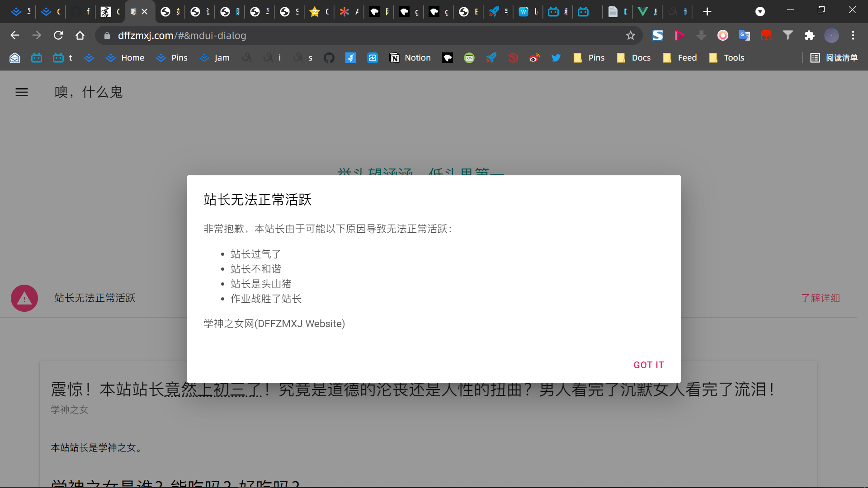Open the GitHub bookmark icon
The width and height of the screenshot is (868, 488).
(x=329, y=58)
